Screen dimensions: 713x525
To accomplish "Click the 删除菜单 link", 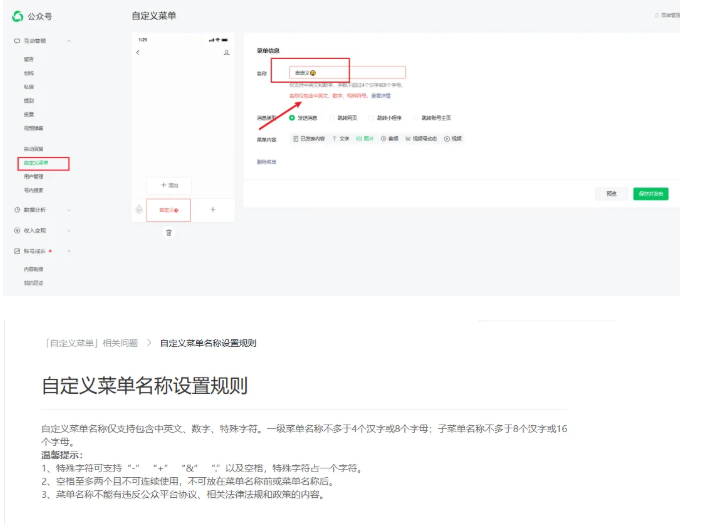I will 266,160.
